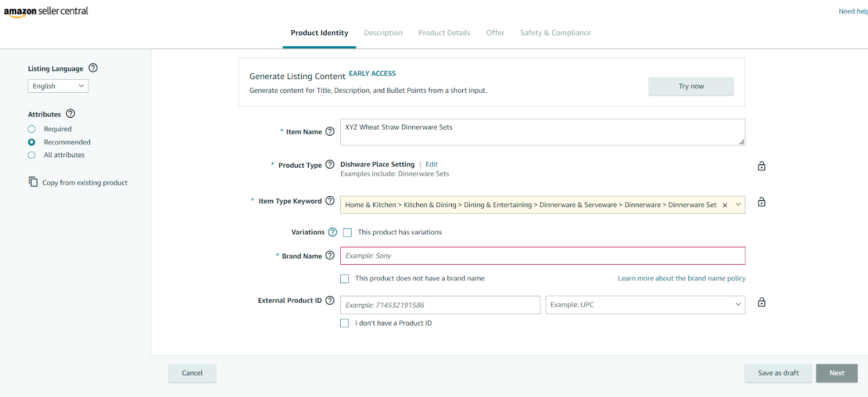Click the Item Type Keyword lock icon
Viewport: 868px width, 397px height.
(762, 202)
